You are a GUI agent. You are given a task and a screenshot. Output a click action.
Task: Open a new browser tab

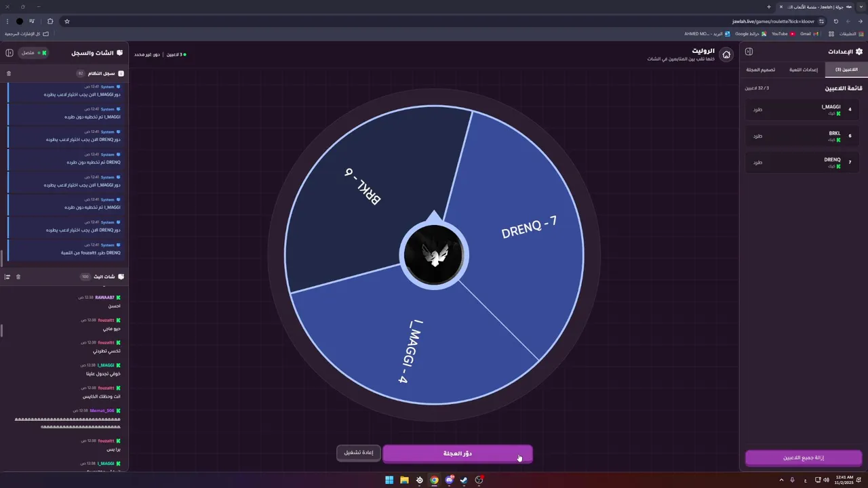pos(769,7)
